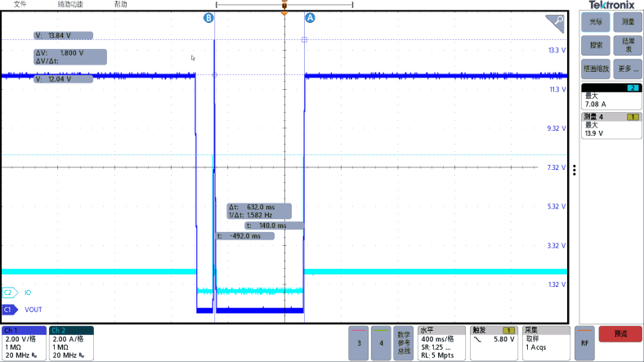Add channel 3 with the 3 button
The image size is (644, 362).
(359, 343)
